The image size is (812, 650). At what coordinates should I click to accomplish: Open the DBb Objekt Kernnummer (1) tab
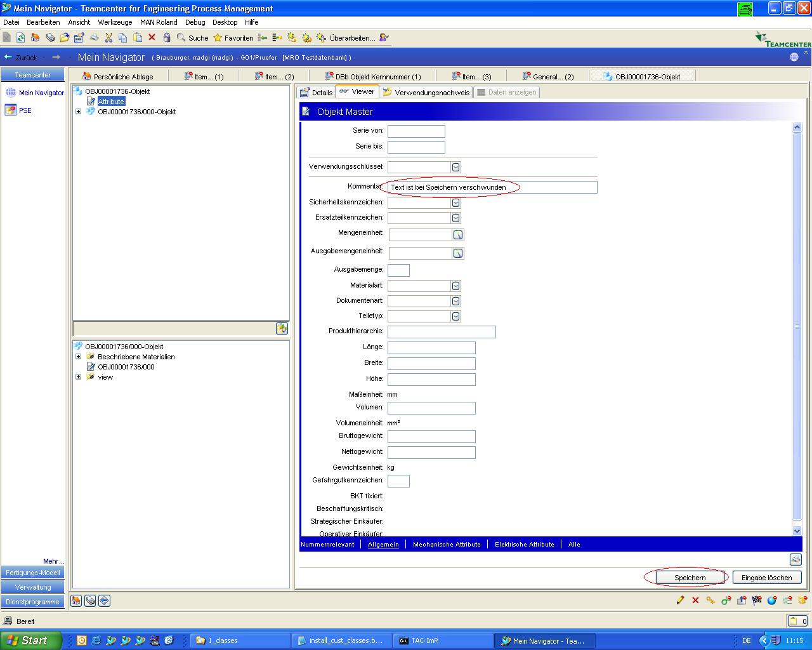(x=373, y=76)
